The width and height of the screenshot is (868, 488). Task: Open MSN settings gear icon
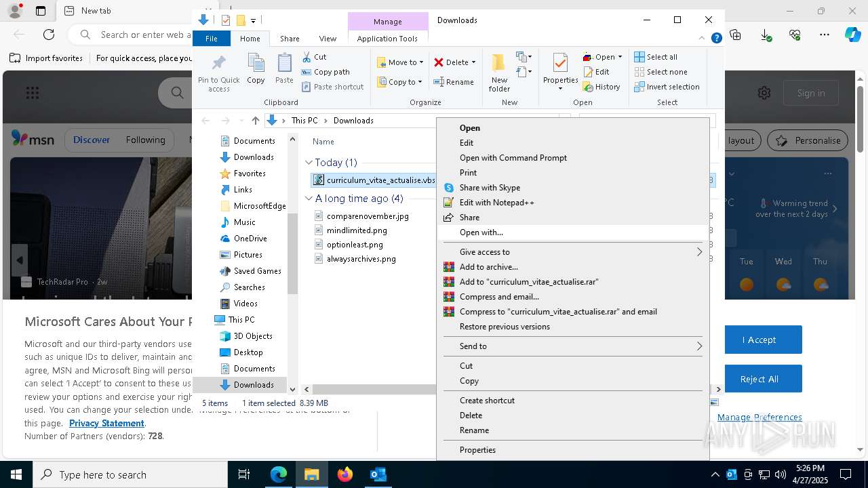(x=764, y=93)
